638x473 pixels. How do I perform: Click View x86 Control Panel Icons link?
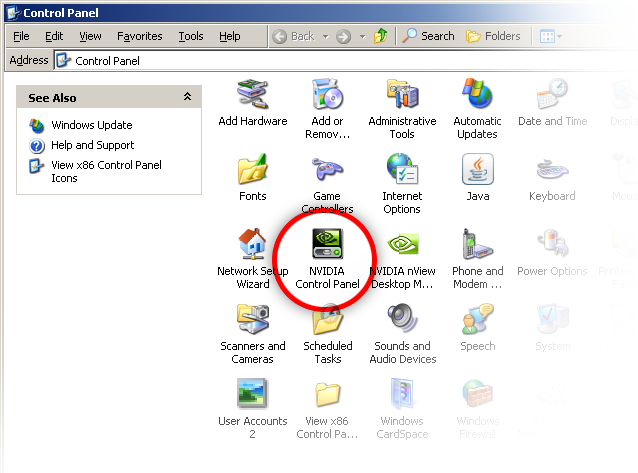(106, 171)
